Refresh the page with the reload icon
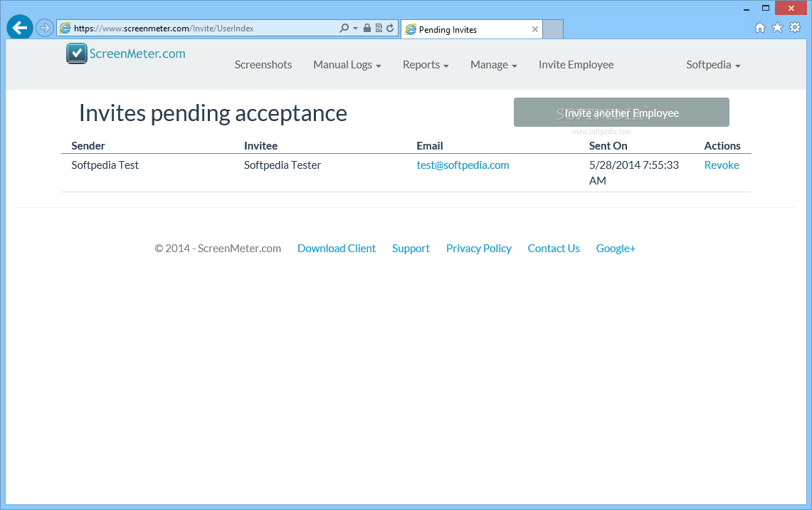This screenshot has width=812, height=510. point(390,28)
